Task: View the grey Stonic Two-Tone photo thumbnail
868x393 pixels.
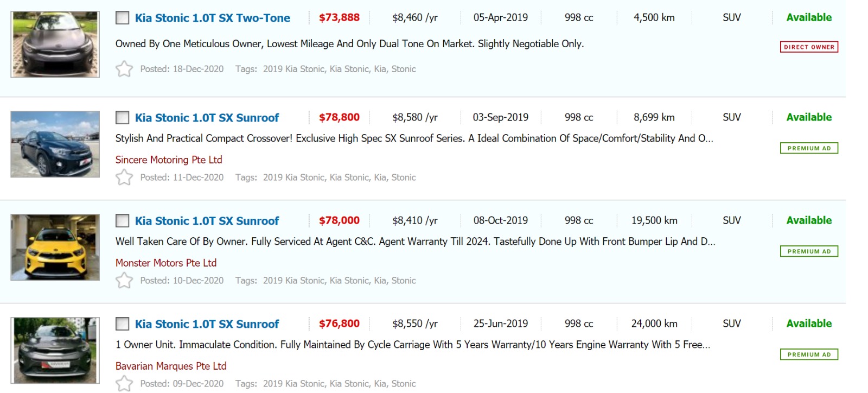Action: point(55,45)
